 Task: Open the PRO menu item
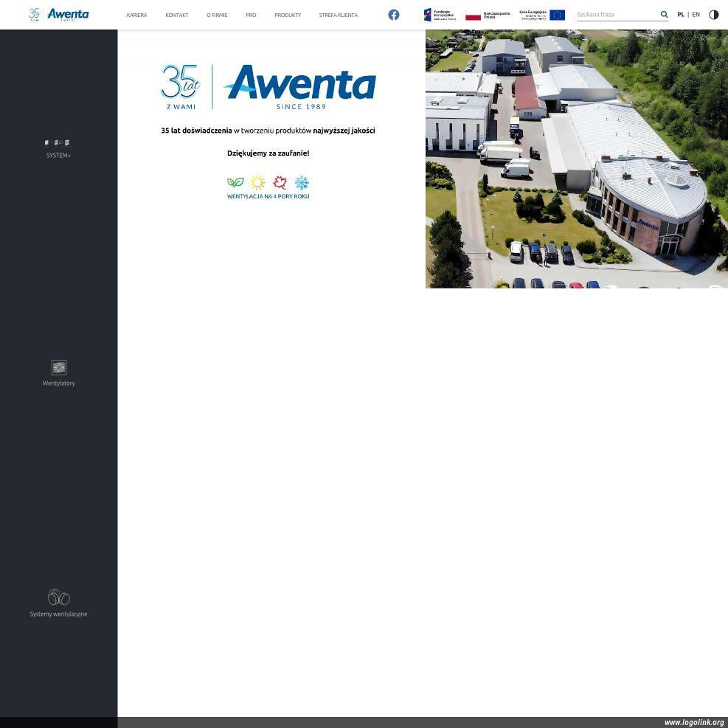251,15
